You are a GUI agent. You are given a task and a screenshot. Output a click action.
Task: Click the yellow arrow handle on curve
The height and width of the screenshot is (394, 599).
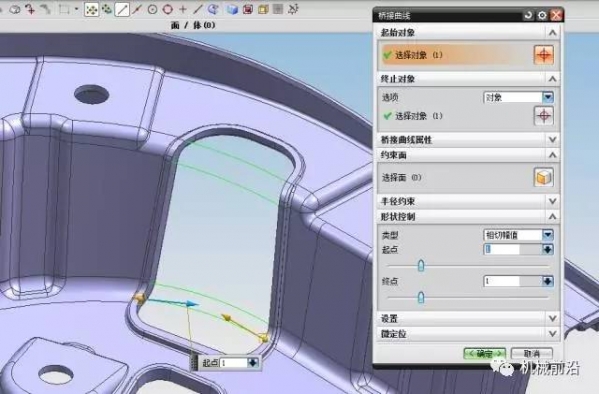[x=227, y=318]
